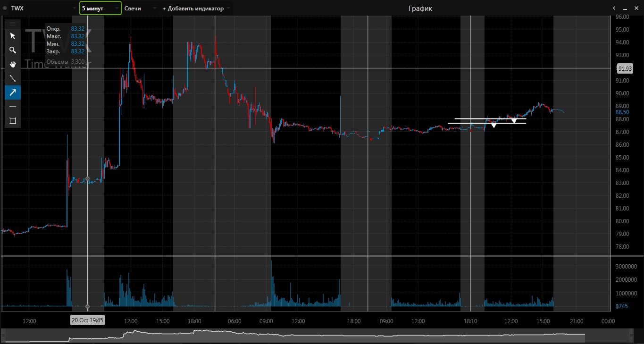This screenshot has height=344, width=644.
Task: Select the pointer cursor tool
Action: click(13, 36)
